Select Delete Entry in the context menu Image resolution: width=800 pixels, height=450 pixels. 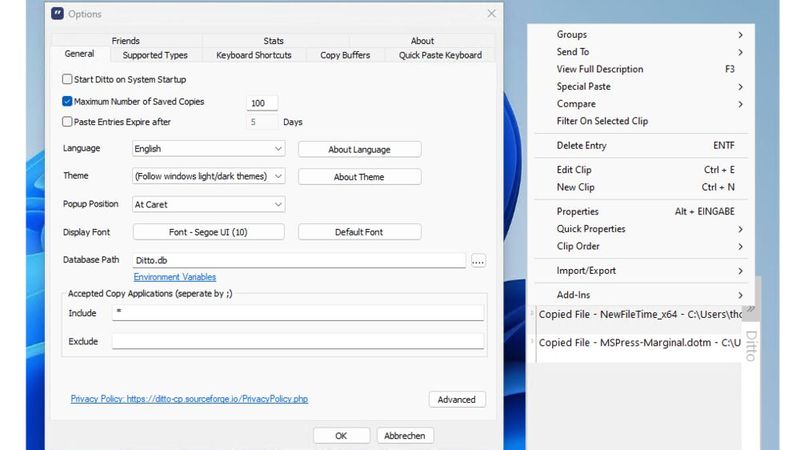[581, 146]
